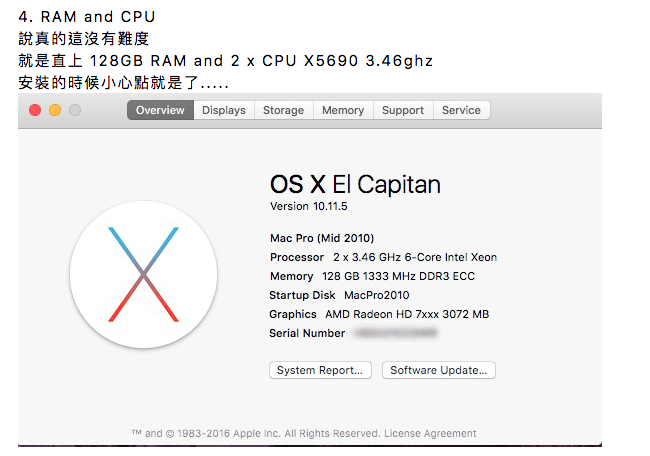Viewport: 650px width, 456px height.
Task: Click the Processor 2 x 3.46 GHz line
Action: (x=383, y=257)
